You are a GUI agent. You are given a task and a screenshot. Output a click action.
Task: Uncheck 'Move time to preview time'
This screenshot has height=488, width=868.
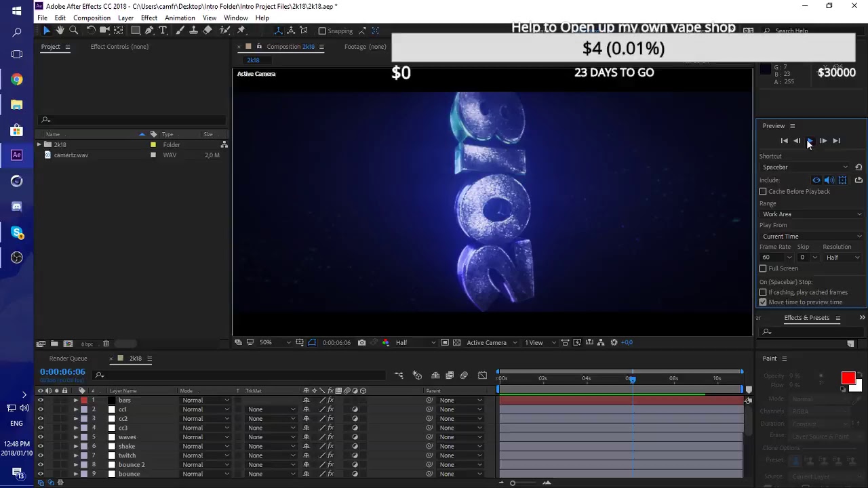pos(763,302)
